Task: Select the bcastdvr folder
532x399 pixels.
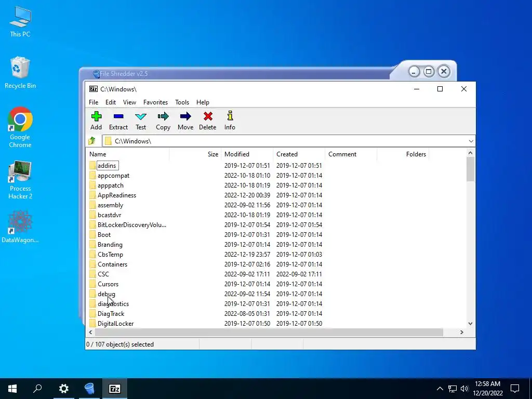Action: [x=109, y=215]
